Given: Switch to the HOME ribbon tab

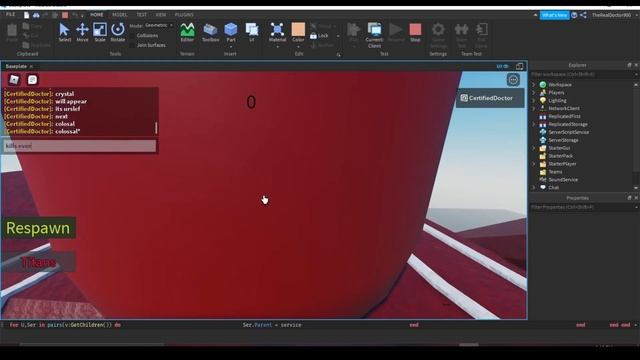Looking at the screenshot, I should pos(97,15).
